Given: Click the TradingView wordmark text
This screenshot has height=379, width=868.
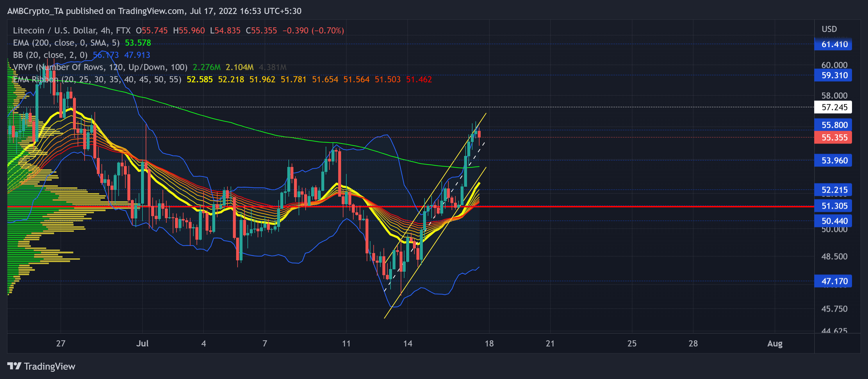Looking at the screenshot, I should pos(49,366).
